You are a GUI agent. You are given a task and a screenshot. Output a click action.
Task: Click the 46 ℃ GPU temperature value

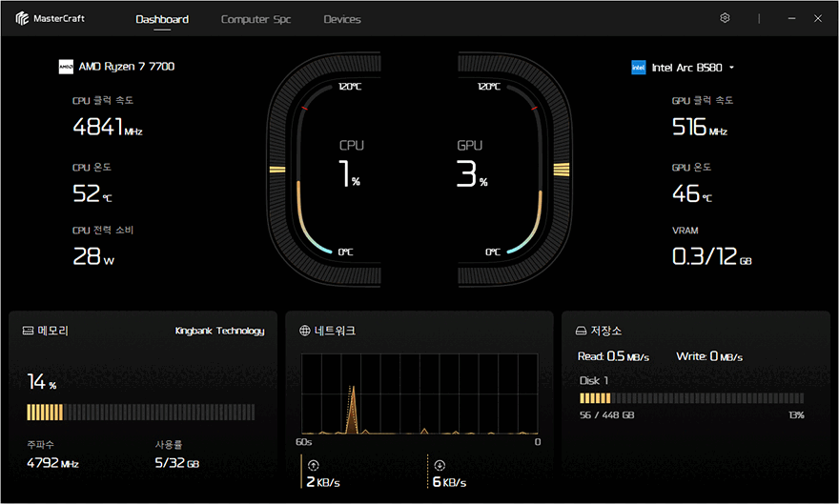click(x=692, y=193)
